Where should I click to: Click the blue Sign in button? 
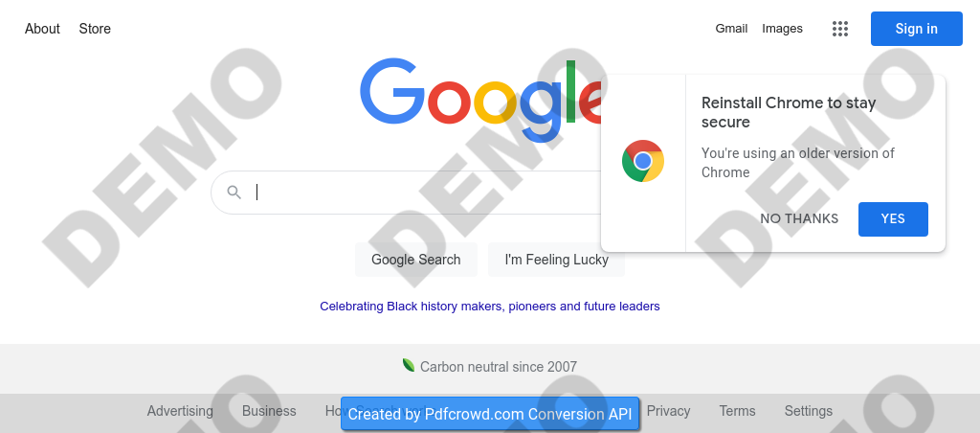pyautogui.click(x=916, y=29)
